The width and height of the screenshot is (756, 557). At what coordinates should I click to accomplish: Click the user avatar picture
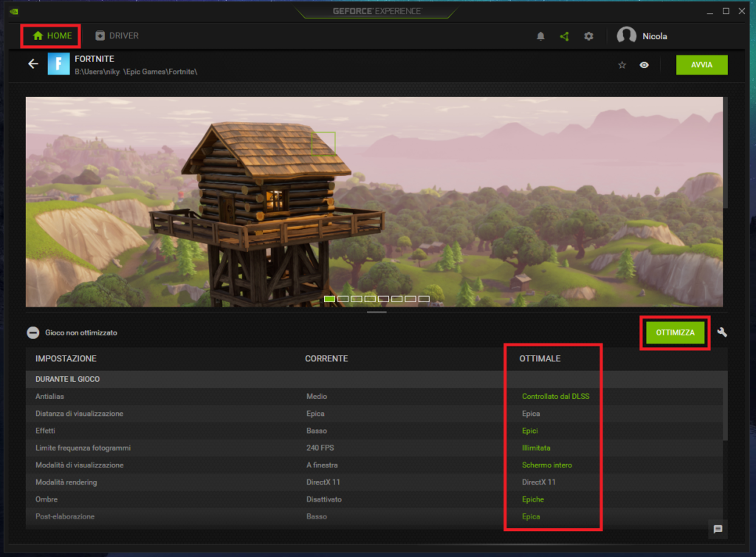[x=626, y=35]
